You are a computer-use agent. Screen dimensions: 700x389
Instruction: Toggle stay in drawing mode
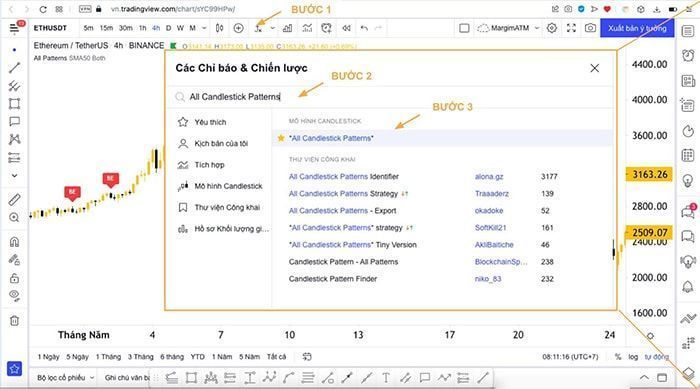click(x=14, y=259)
